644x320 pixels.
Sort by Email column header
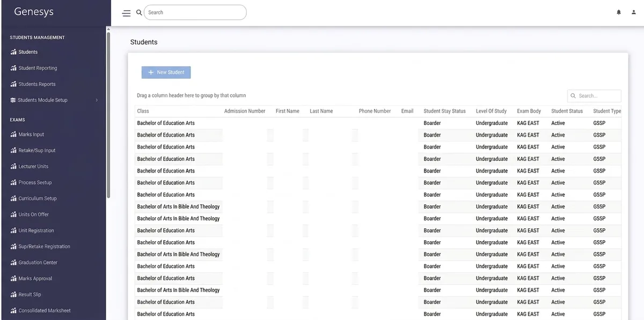pyautogui.click(x=407, y=111)
